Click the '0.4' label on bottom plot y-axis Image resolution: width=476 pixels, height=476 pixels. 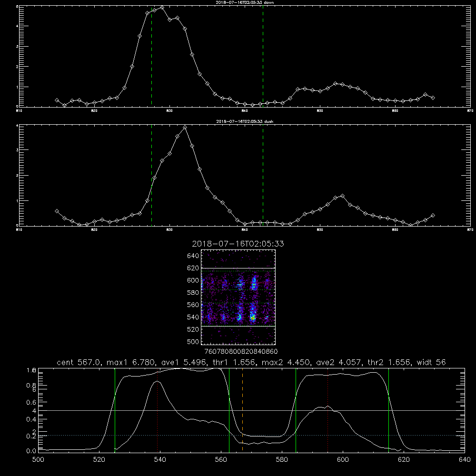click(31, 419)
